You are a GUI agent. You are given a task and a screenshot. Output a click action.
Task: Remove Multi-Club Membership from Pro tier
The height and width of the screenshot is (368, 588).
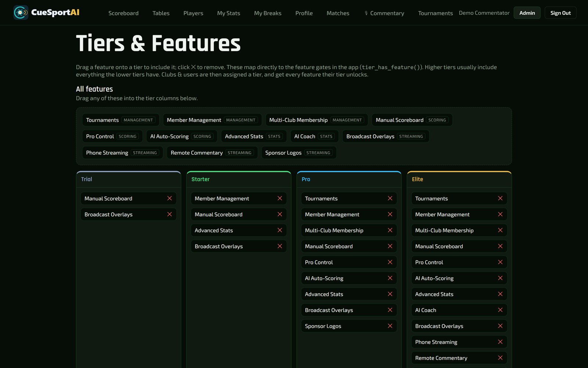tap(390, 230)
